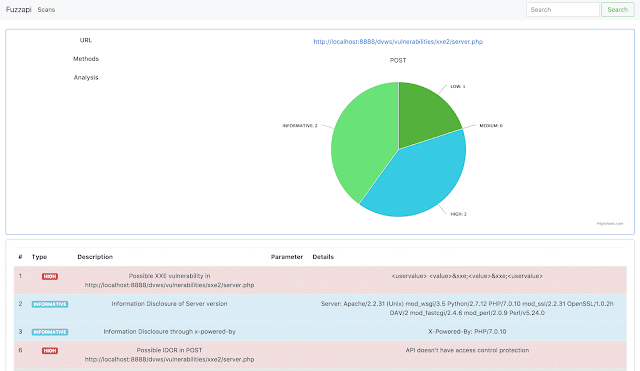
Task: Click the MEDIUM: 0 chart label
Action: [491, 126]
